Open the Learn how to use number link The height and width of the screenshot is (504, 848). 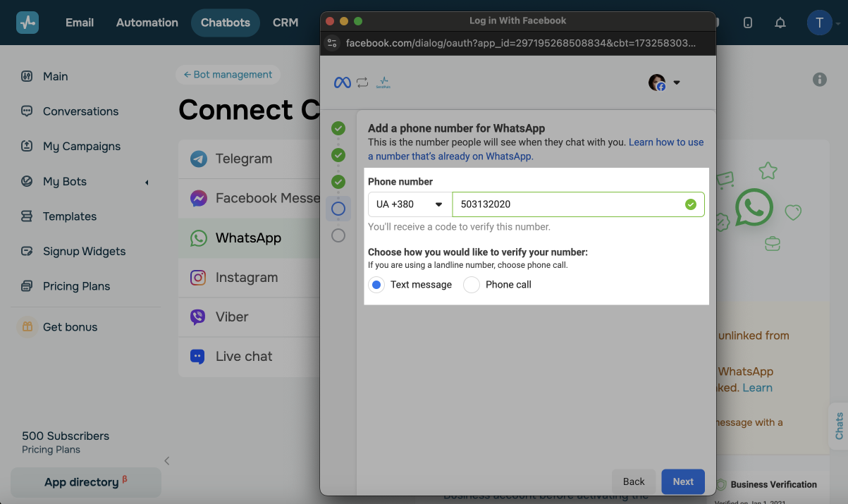(x=536, y=149)
